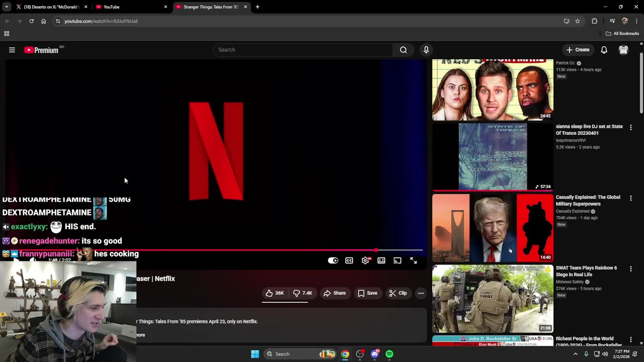Bookmark this page with the star
Viewport: 644px width, 362px height.
[578, 21]
